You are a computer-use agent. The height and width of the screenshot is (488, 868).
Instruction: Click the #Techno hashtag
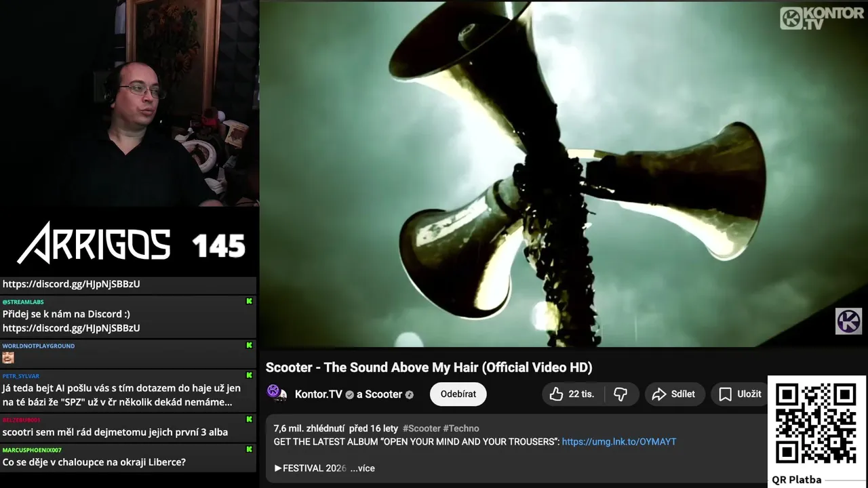pyautogui.click(x=461, y=428)
